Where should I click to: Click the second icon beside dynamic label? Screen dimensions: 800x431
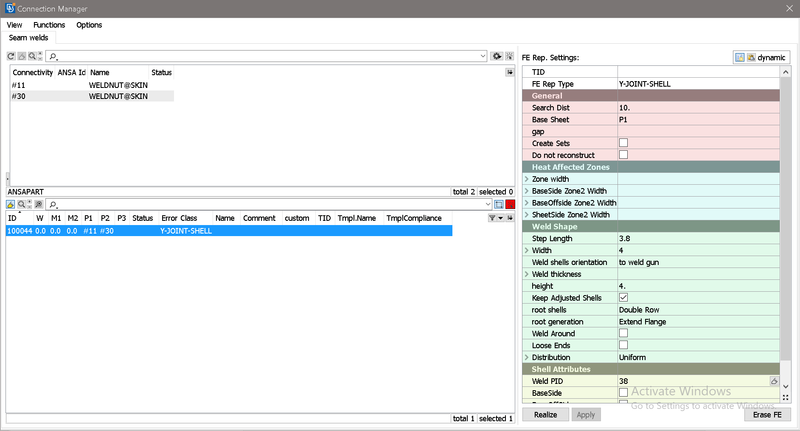(x=751, y=58)
